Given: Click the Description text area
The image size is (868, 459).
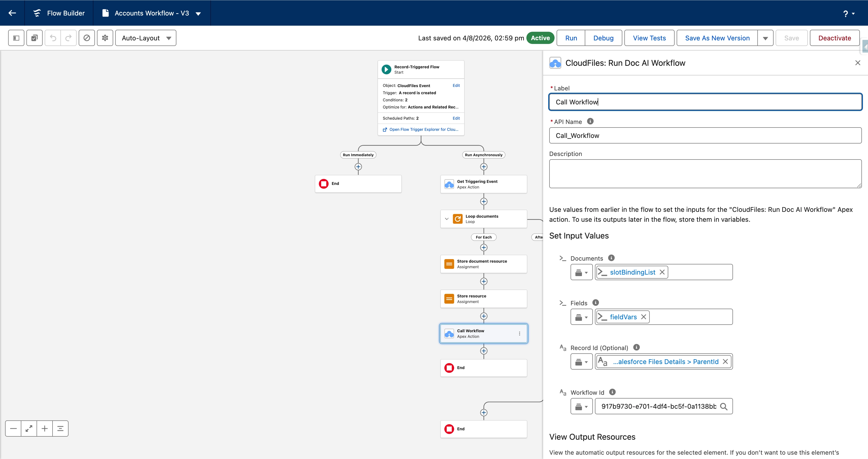Looking at the screenshot, I should click(x=705, y=174).
